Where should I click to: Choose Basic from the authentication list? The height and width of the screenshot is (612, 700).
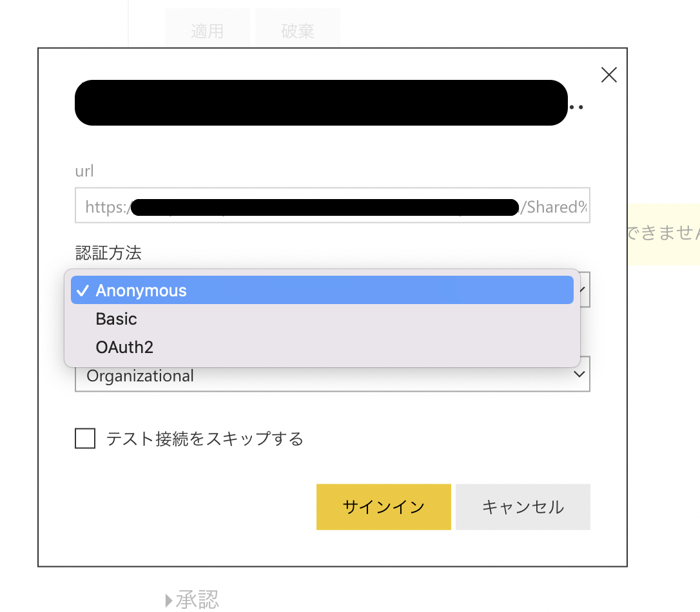tap(322, 318)
